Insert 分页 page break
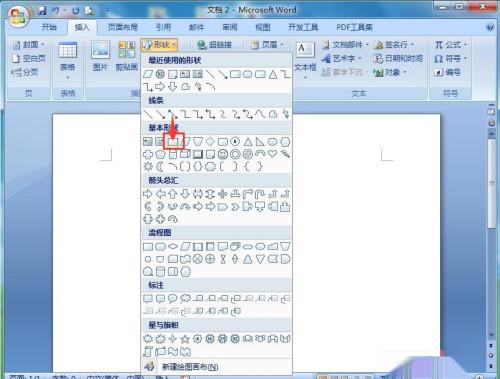 coord(25,72)
